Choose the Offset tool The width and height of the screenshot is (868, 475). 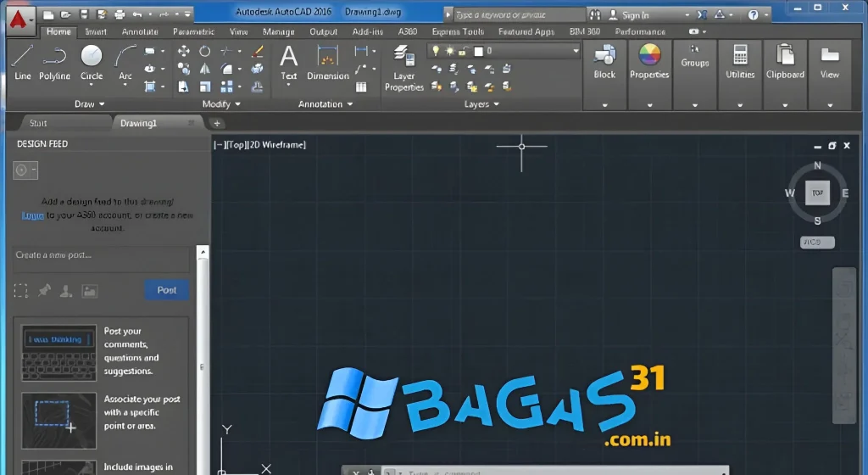click(257, 87)
